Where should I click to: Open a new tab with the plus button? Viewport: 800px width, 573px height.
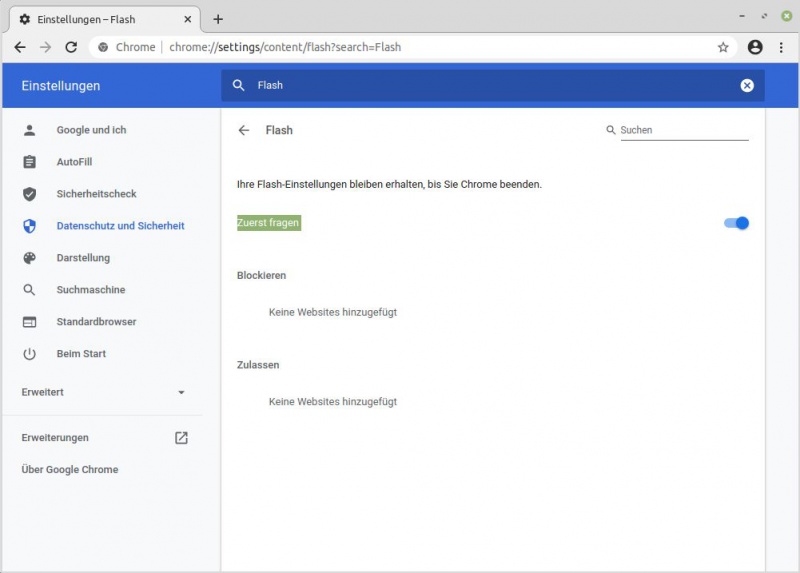click(x=218, y=19)
